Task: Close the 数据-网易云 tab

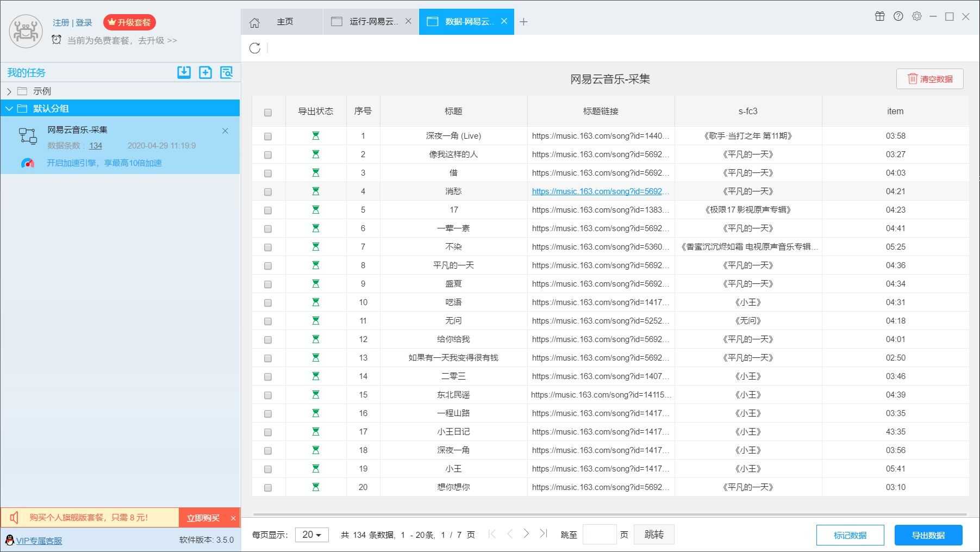Action: 504,21
